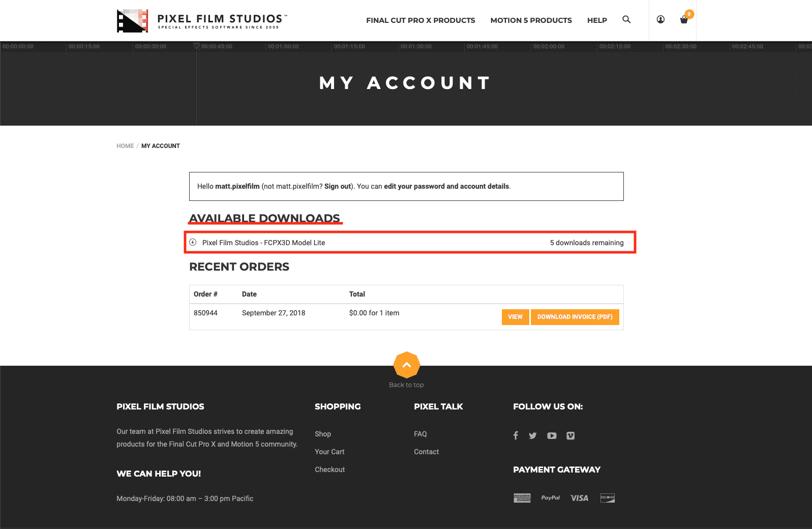Download Pixel Film Studios - FCPX3D Model Lite
This screenshot has width=812, height=529.
click(x=263, y=243)
